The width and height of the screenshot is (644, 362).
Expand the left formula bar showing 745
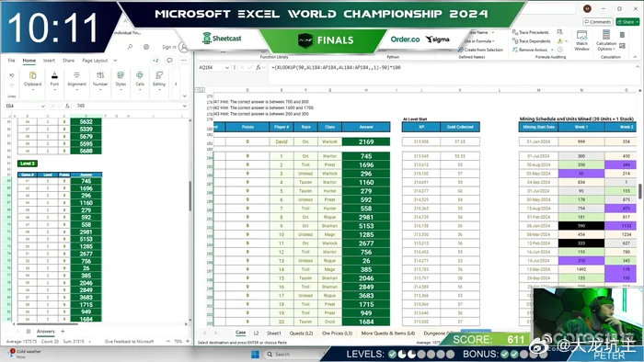click(x=184, y=106)
